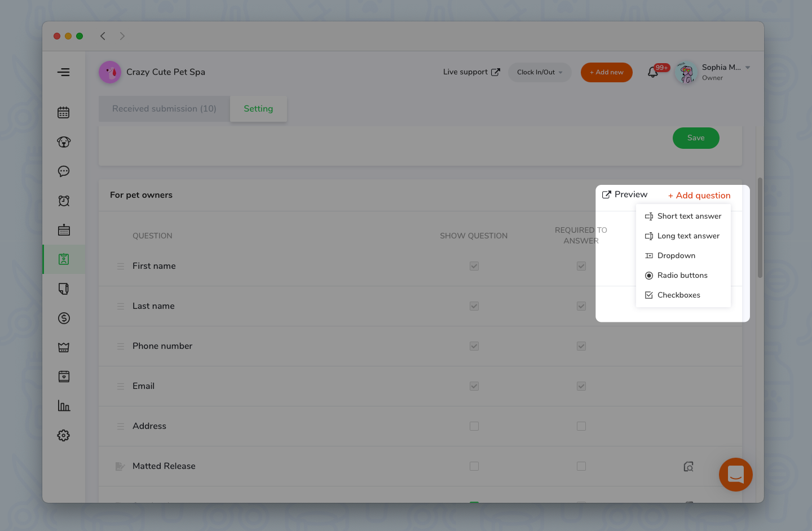
Task: Go forward with the right arrow
Action: coord(122,36)
